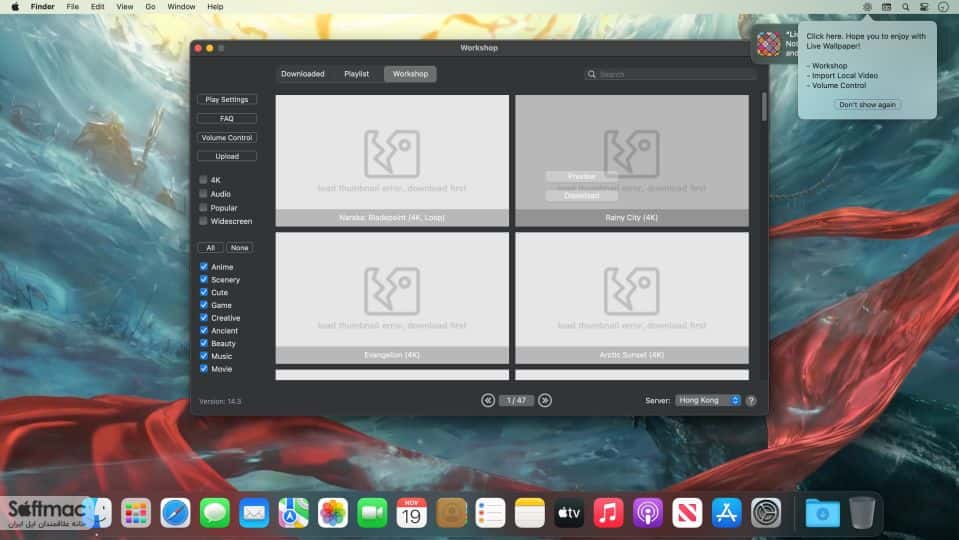959x540 pixels.
Task: Open Maps from the Dock
Action: [x=294, y=513]
